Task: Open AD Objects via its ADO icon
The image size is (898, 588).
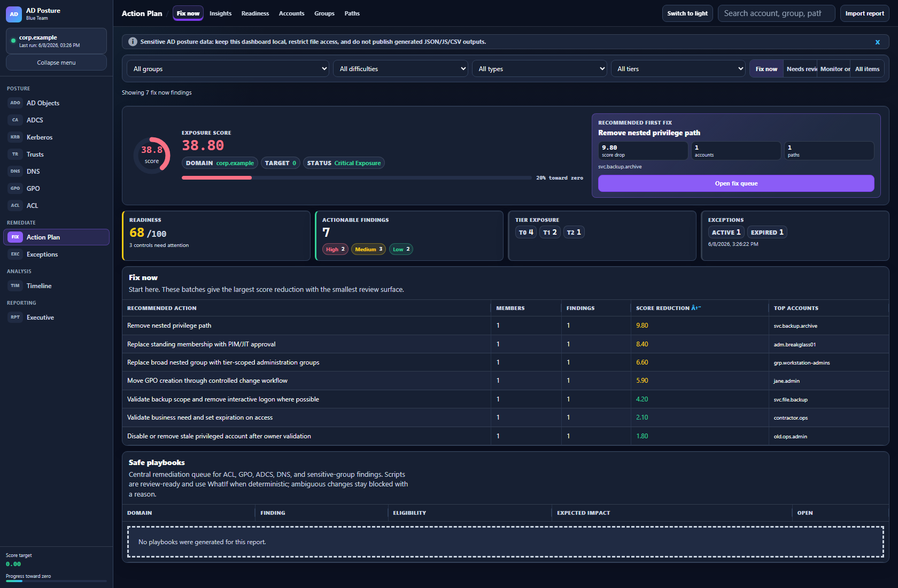Action: 15,103
